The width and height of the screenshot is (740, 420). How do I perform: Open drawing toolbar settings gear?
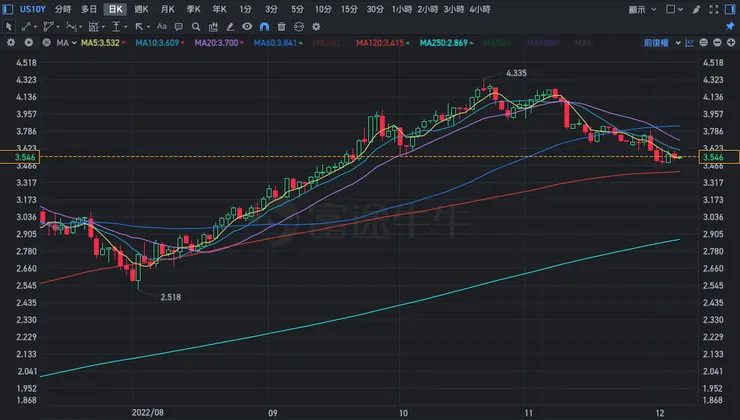[x=316, y=27]
